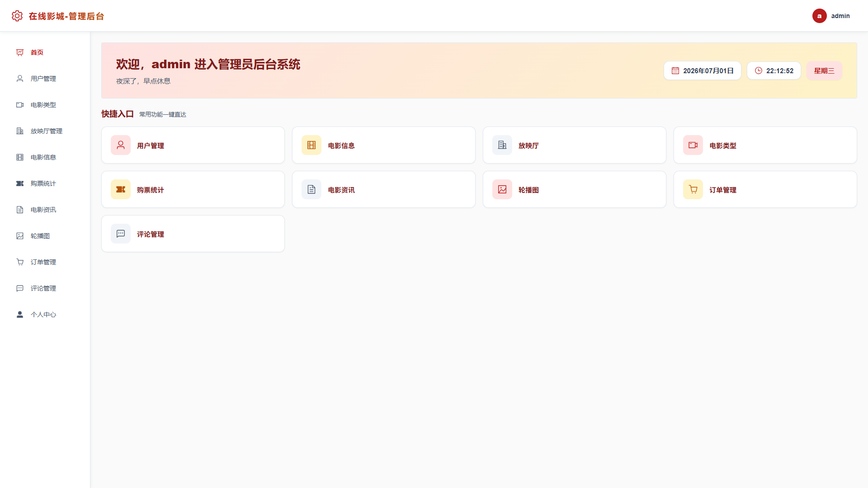Click the cart icon on 订单管理 card

[693, 189]
